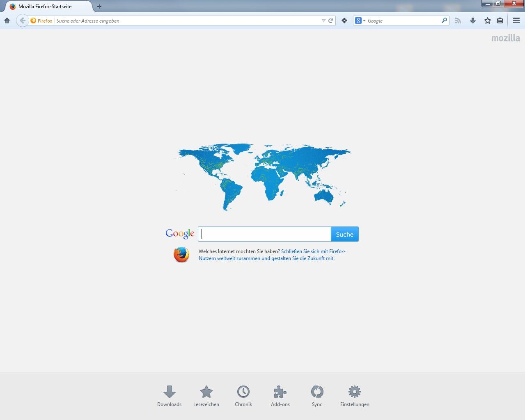Open Add-ons puzzle piece icon
This screenshot has width=525, height=420.
(x=280, y=396)
